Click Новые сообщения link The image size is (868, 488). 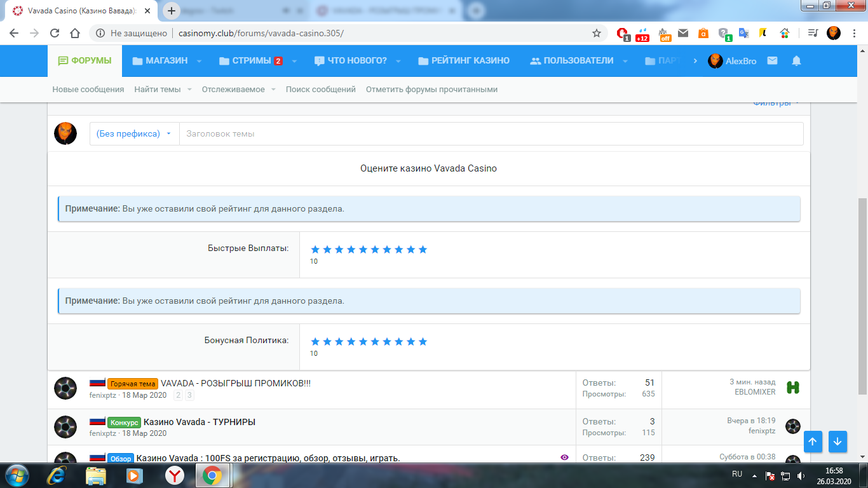coord(88,90)
